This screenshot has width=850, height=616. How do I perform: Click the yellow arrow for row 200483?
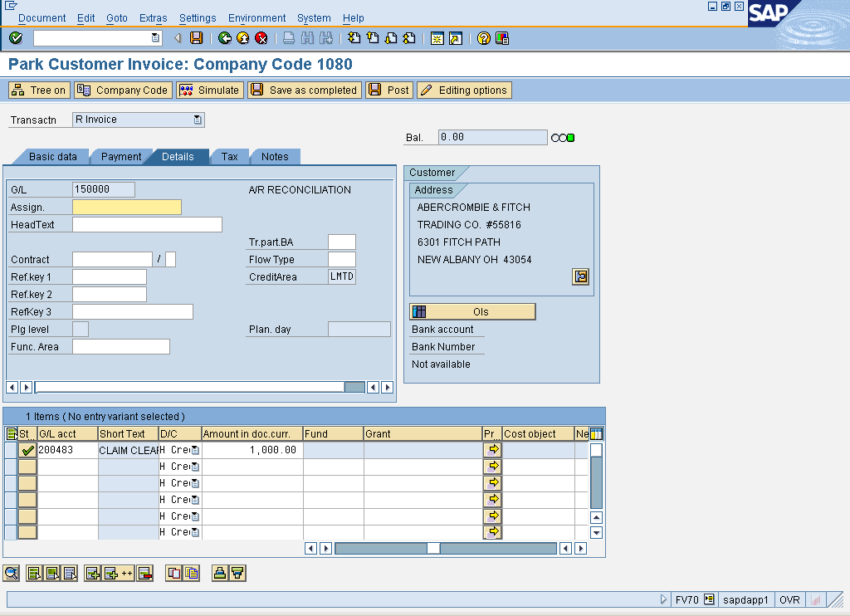click(x=492, y=449)
